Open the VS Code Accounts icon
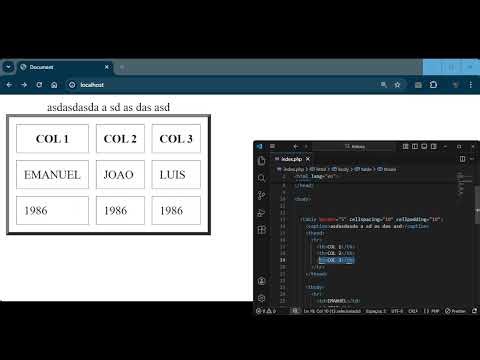Viewport: 480px width, 360px height. tap(262, 281)
